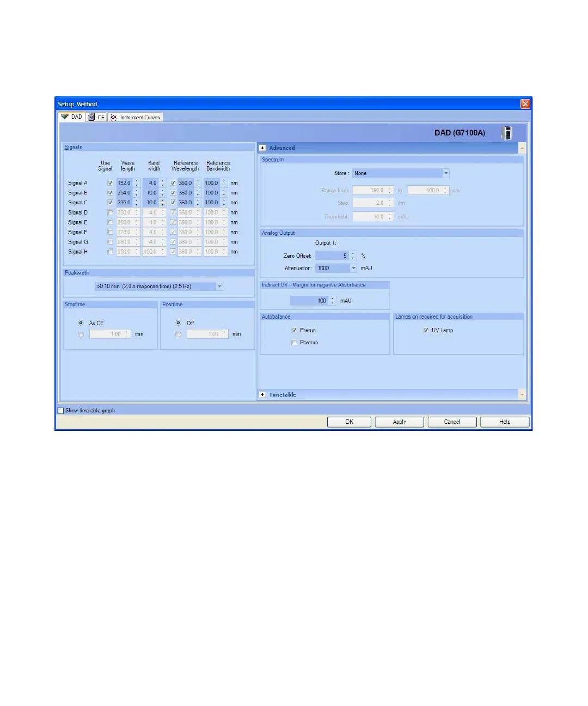Click scroll down arrow beside Timetable header

point(522,394)
